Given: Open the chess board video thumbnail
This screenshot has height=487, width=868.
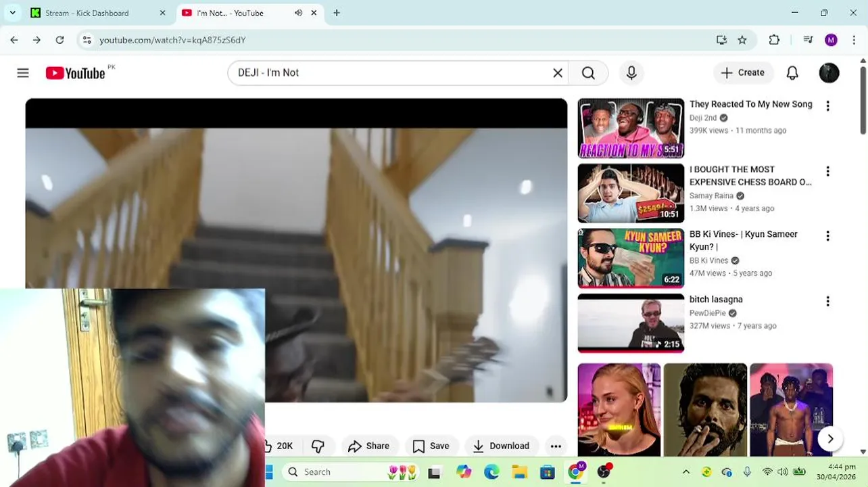Looking at the screenshot, I should tap(631, 193).
